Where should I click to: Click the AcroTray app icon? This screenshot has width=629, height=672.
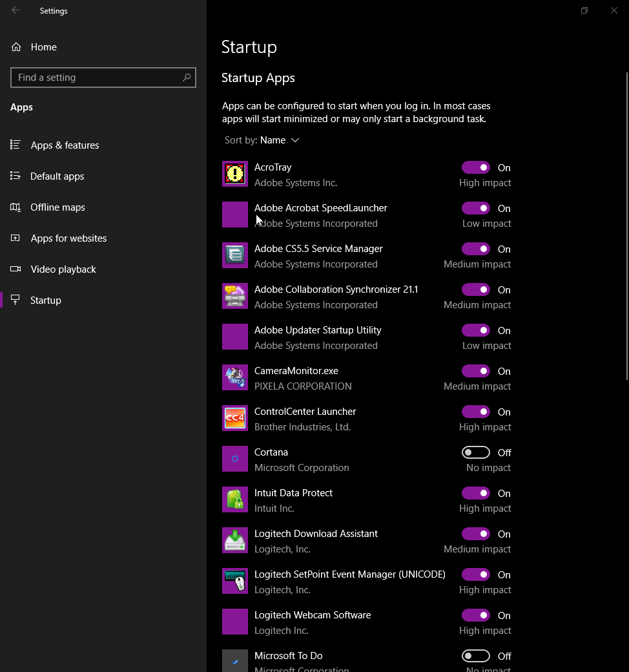point(235,174)
